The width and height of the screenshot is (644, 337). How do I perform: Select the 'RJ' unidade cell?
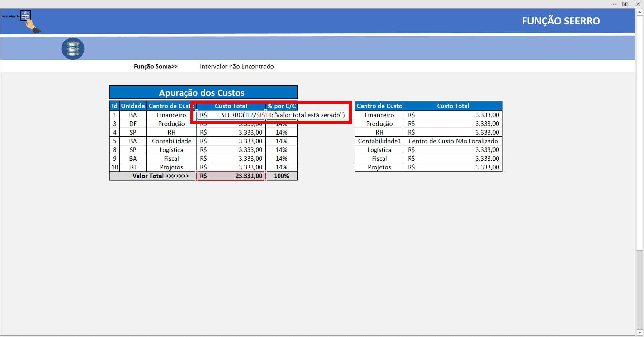tap(133, 167)
